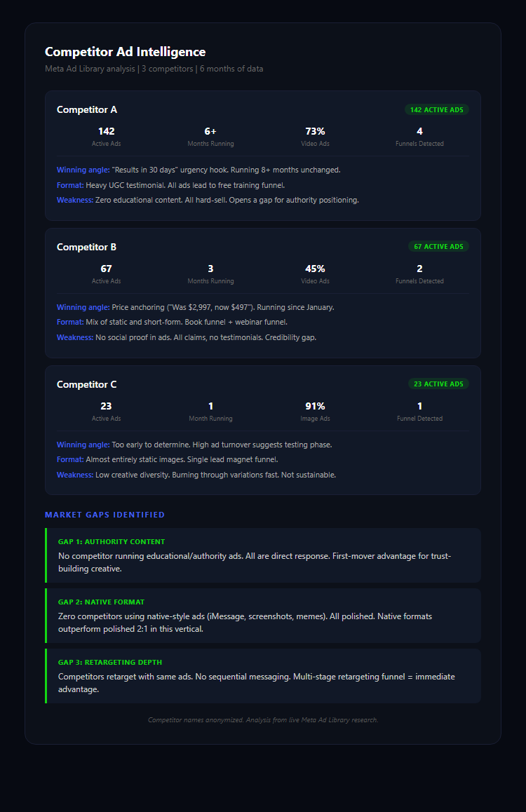The image size is (526, 812).
Task: Select the Competitor B heading
Action: (87, 247)
